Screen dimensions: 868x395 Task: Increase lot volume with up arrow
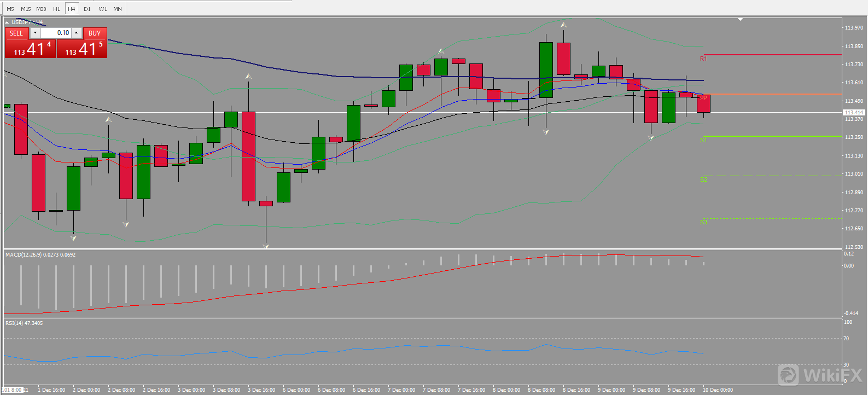77,33
